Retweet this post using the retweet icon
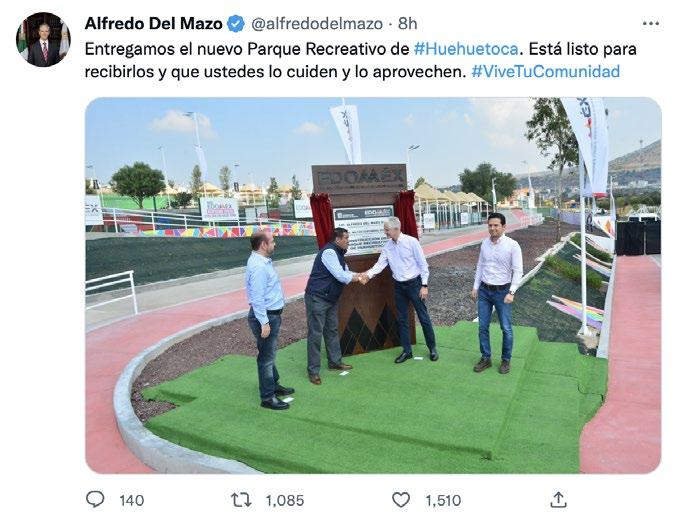 (x=241, y=500)
